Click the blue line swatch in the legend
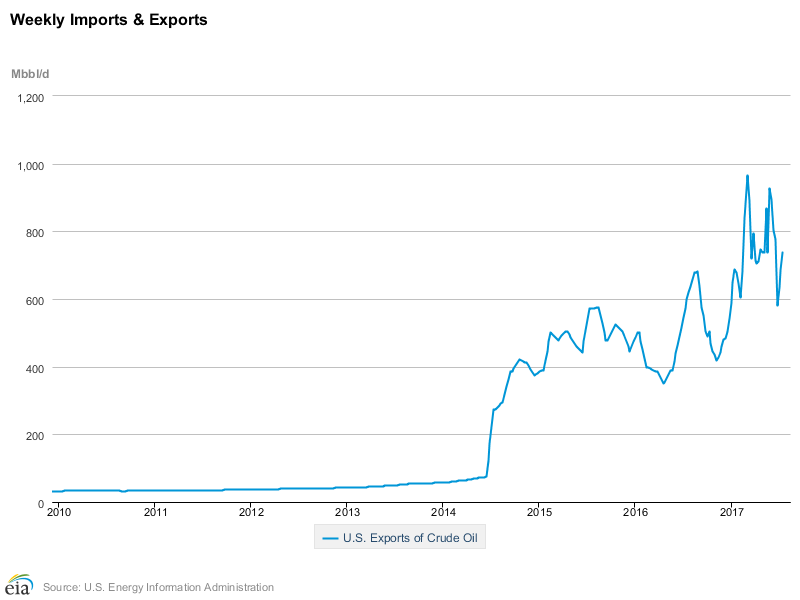800x600 pixels. click(x=329, y=539)
